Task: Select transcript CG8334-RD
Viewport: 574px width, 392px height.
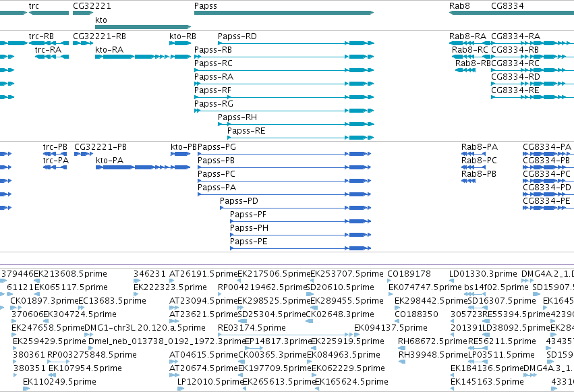Action: pyautogui.click(x=532, y=84)
